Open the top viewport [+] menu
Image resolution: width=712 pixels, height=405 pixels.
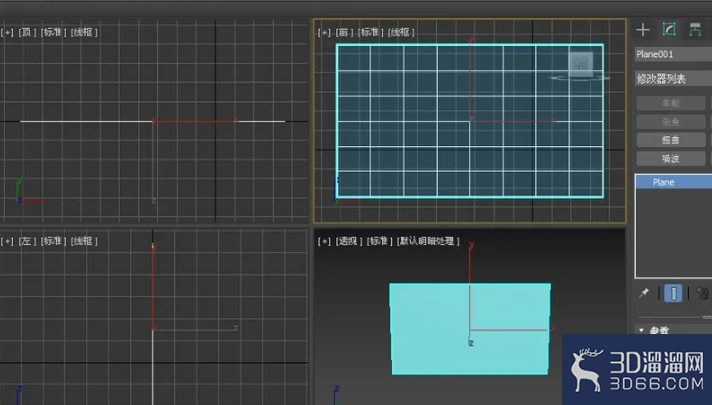point(7,32)
